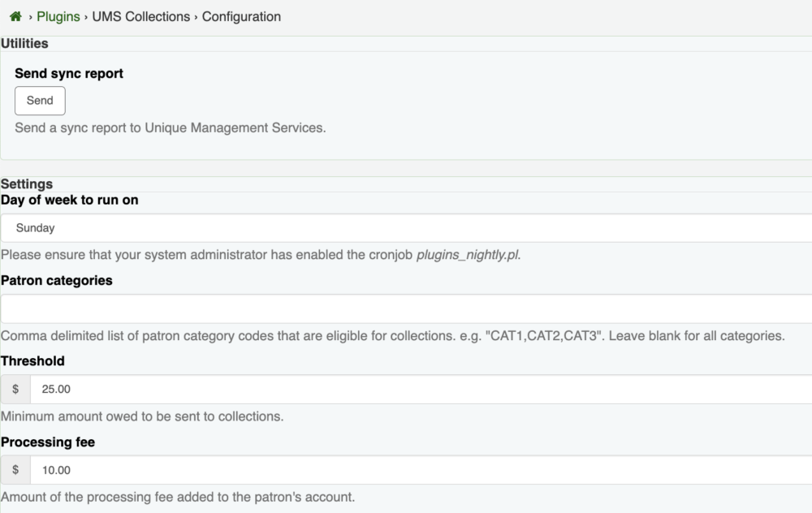Open the Plugins breadcrumb link
This screenshot has height=513, width=812.
(58, 16)
